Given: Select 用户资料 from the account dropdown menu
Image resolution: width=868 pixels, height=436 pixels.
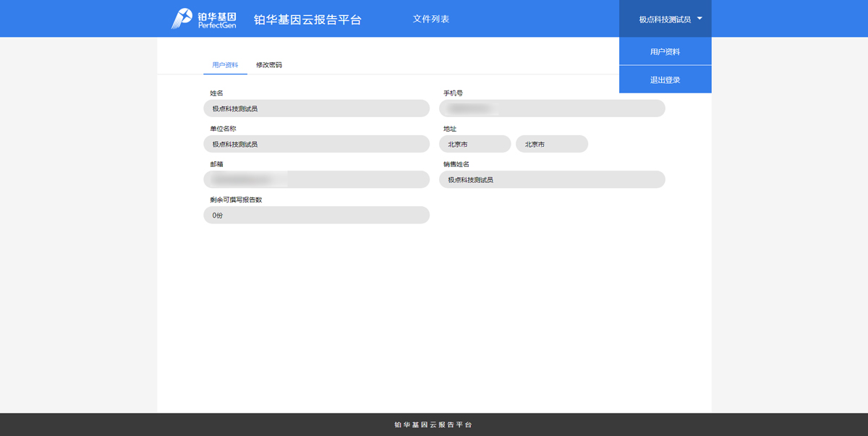Looking at the screenshot, I should 665,52.
